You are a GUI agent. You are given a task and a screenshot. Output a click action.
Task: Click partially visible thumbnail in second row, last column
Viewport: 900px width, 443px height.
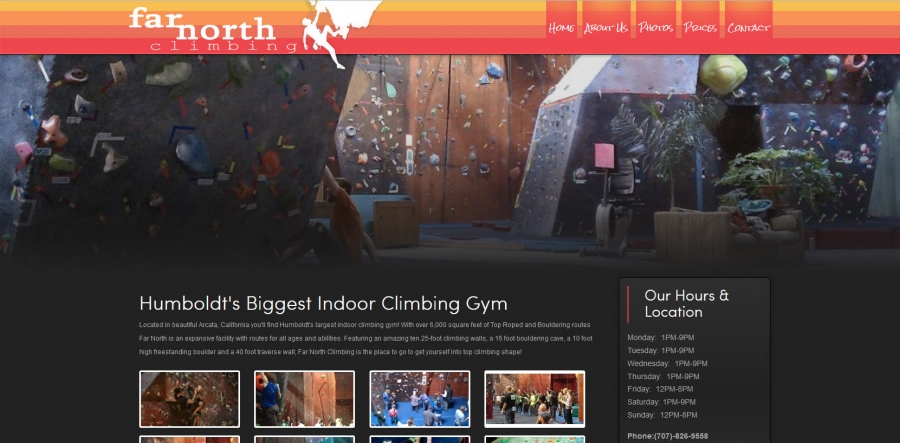[534, 440]
